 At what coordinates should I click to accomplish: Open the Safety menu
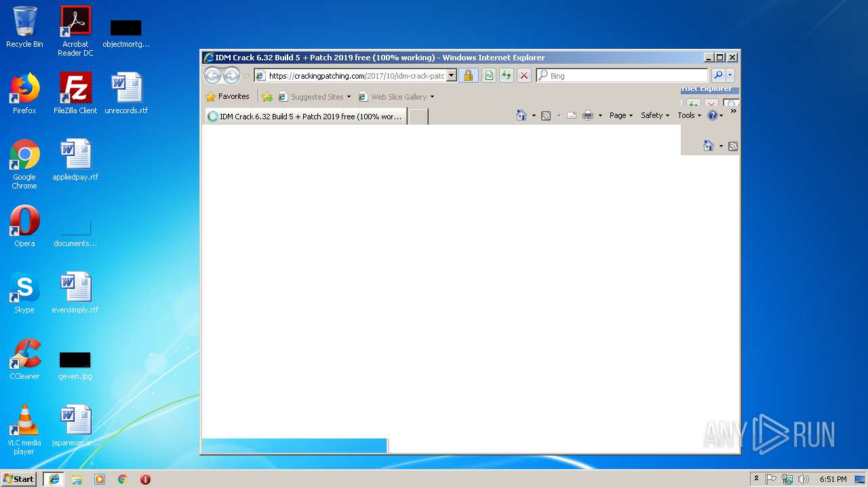[x=655, y=115]
